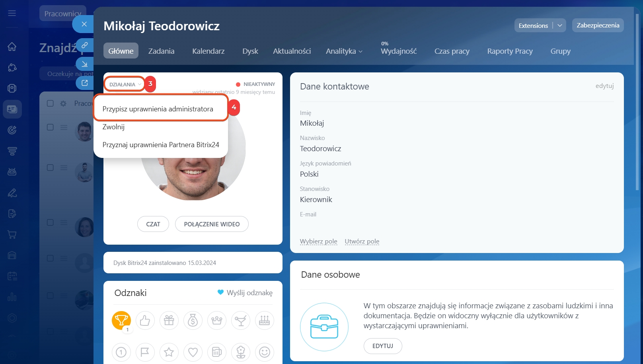The height and width of the screenshot is (364, 643).
Task: Switch to the Dysk tab
Action: [x=250, y=51]
